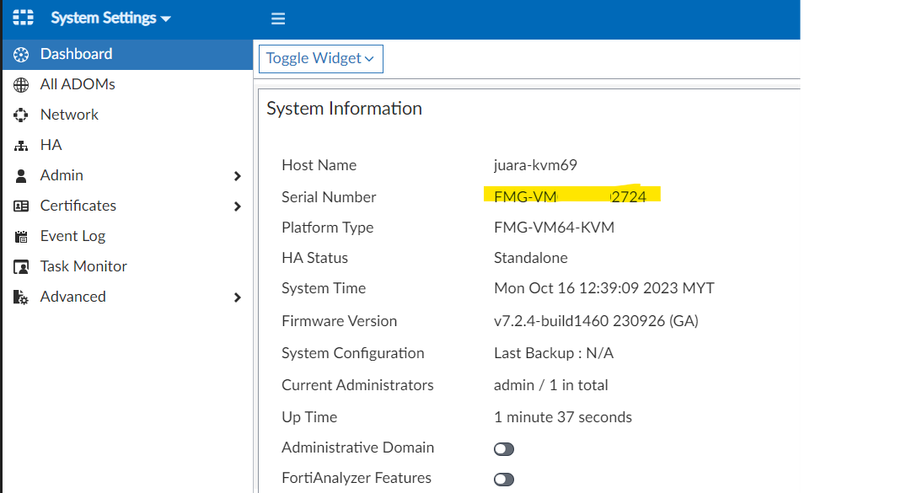Viewport: 917px width, 493px height.
Task: Open the Toggle Widget dropdown
Action: tap(320, 58)
